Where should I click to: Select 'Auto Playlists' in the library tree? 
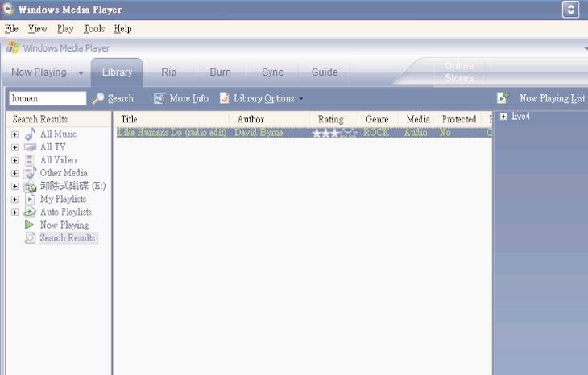pyautogui.click(x=66, y=212)
